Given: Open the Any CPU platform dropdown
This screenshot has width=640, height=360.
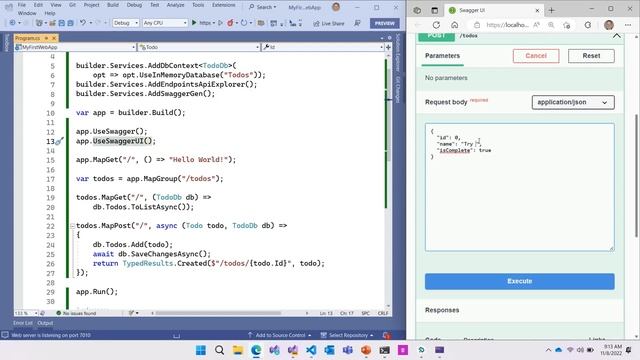Looking at the screenshot, I should [165, 23].
